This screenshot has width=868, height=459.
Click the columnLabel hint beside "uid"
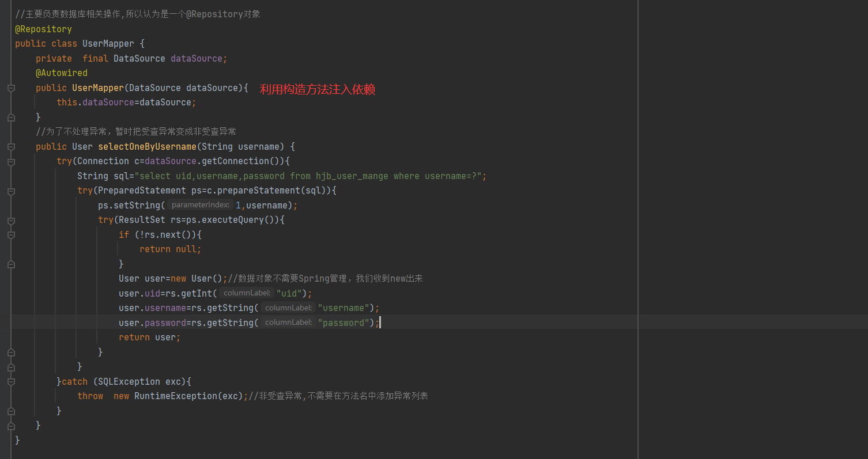click(247, 293)
